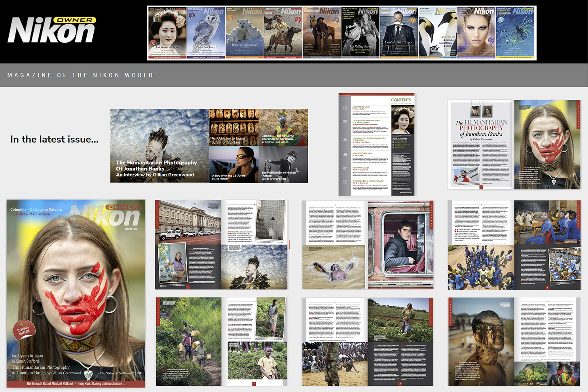Open the eagle hunter on horseback cover
588x392 pixels.
283,33
